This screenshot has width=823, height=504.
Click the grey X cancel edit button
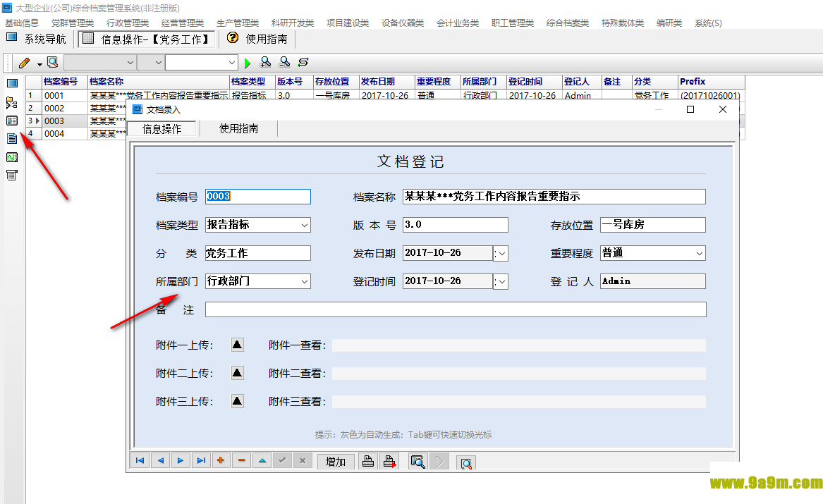click(x=303, y=460)
